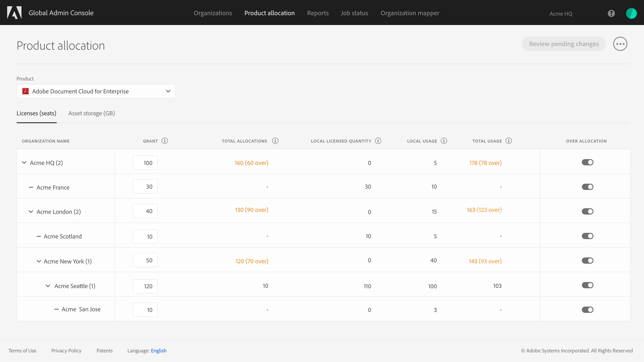Toggle over allocation for Acme New York
644x362 pixels.
pos(587,261)
